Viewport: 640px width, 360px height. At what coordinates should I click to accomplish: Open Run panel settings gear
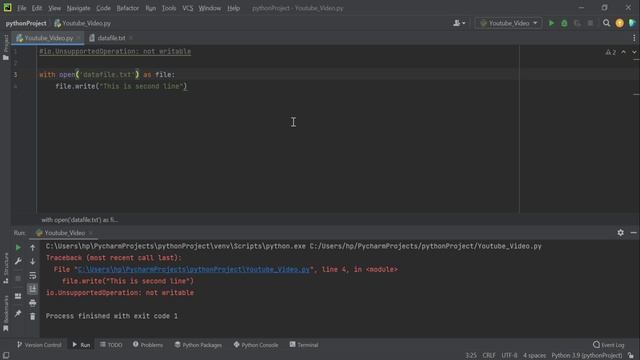click(x=620, y=233)
